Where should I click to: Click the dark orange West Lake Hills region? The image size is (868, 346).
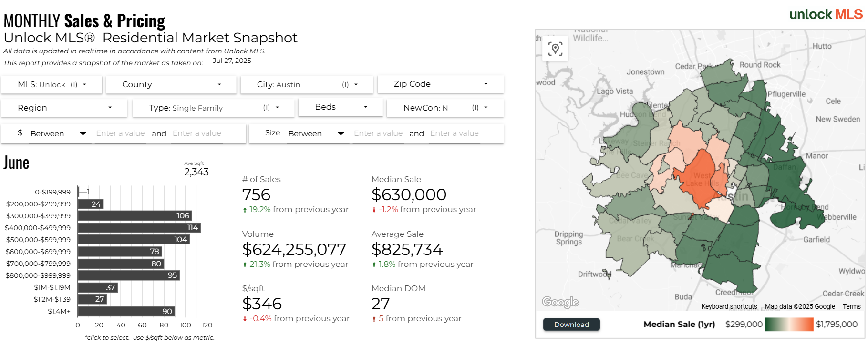coord(700,179)
